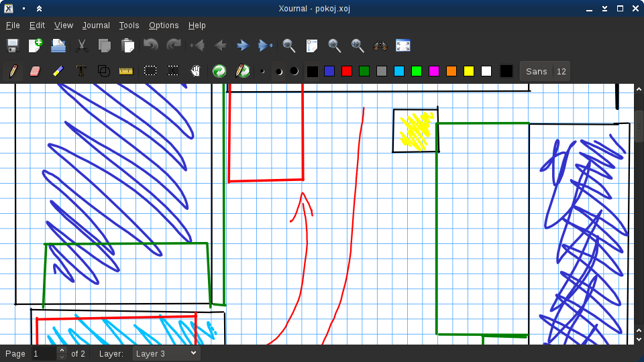
Task: Toggle the Ruler tool
Action: click(x=126, y=72)
